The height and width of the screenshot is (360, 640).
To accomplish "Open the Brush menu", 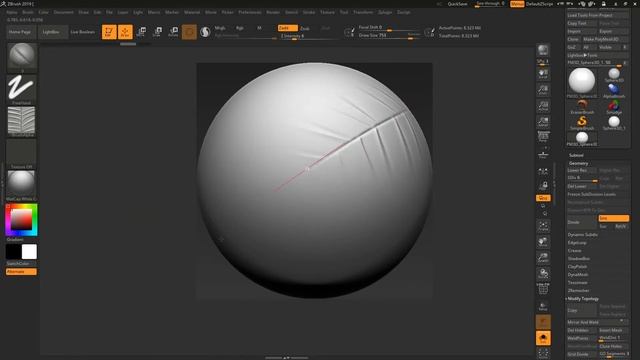I will 28,12.
